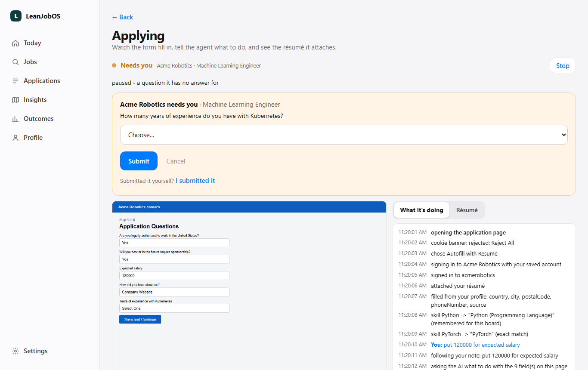Click the Expected salary field showing 120000
The height and width of the screenshot is (370, 588).
(x=174, y=276)
